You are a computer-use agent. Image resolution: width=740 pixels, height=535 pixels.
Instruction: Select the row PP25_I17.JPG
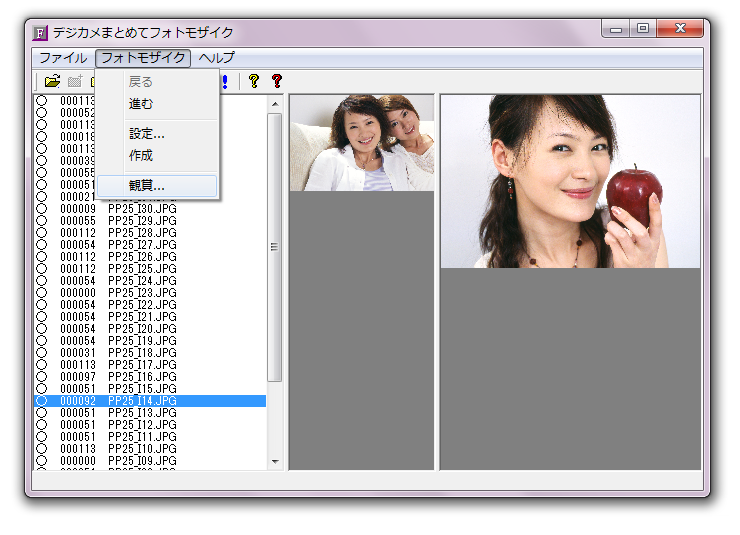[x=150, y=365]
